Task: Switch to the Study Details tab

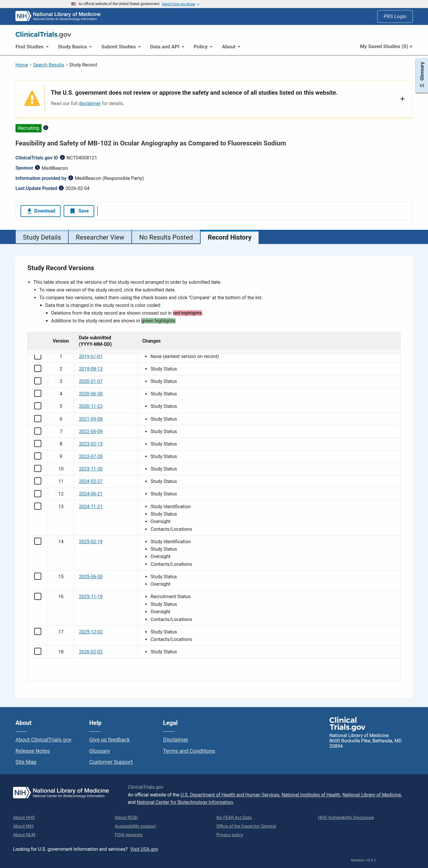Action: coord(42,237)
